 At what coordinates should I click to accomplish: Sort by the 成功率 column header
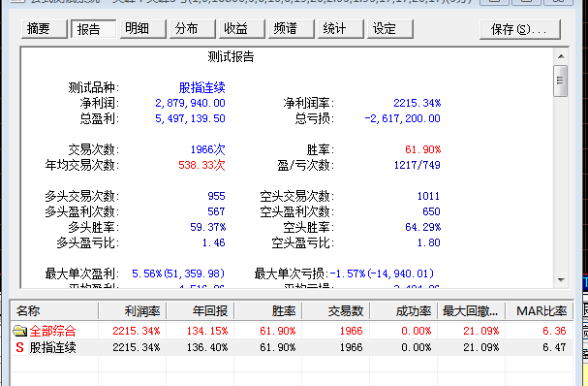coord(404,311)
